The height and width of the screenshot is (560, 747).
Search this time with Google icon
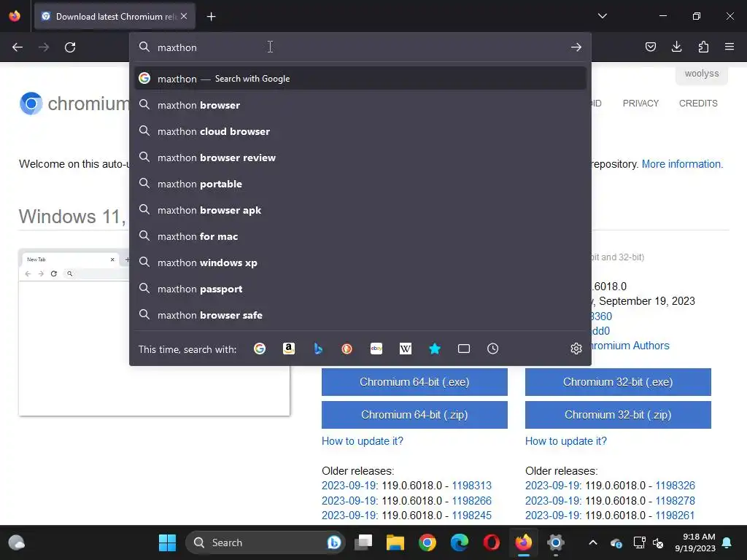pyautogui.click(x=260, y=349)
